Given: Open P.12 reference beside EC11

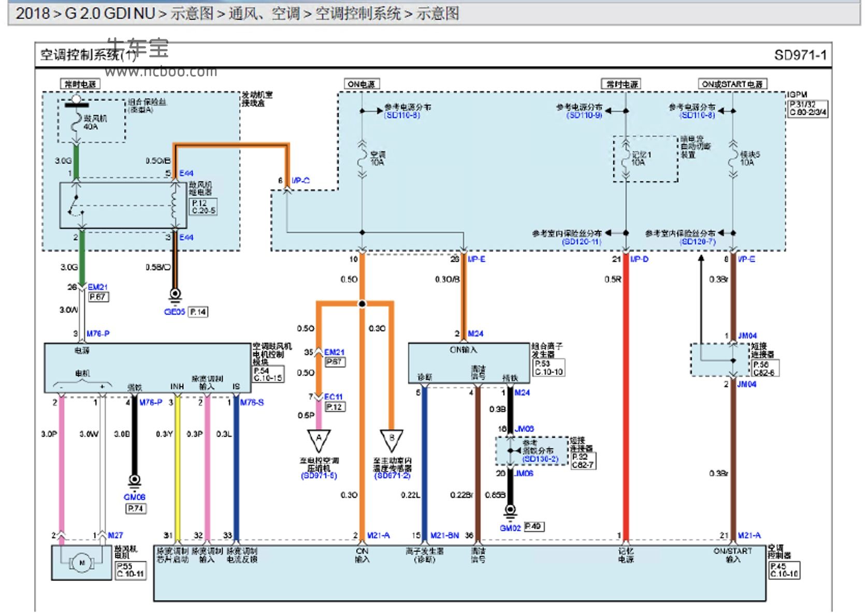Looking at the screenshot, I should [x=335, y=407].
